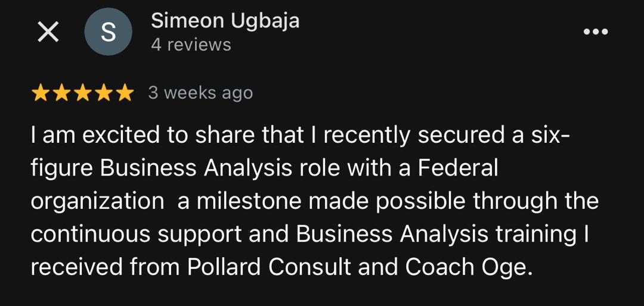The image size is (644, 306).
Task: Click the word 'organization' in the review
Action: tap(97, 202)
